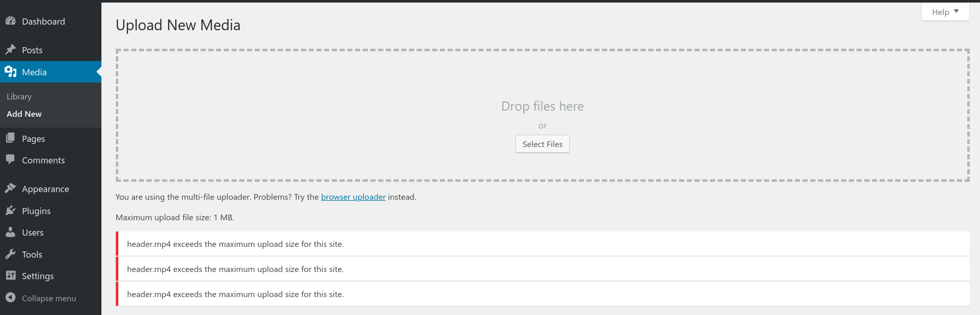The height and width of the screenshot is (315, 980).
Task: Click the Tools wrench icon
Action: click(10, 254)
